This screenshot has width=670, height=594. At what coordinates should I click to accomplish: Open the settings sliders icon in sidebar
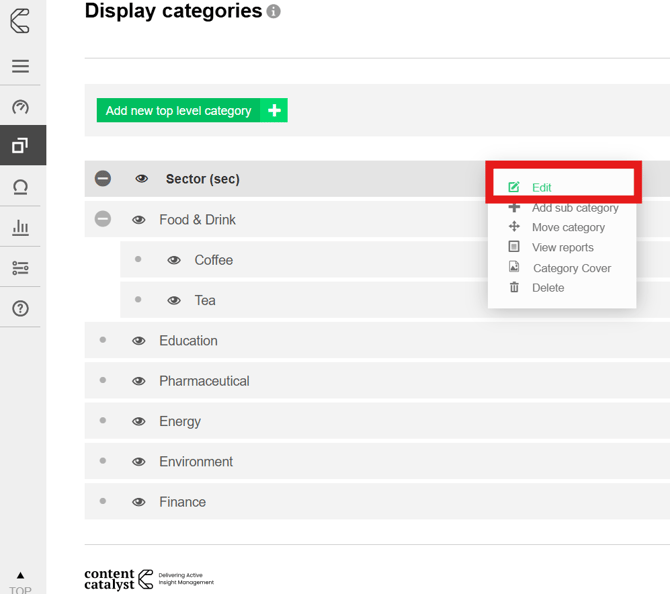[20, 268]
